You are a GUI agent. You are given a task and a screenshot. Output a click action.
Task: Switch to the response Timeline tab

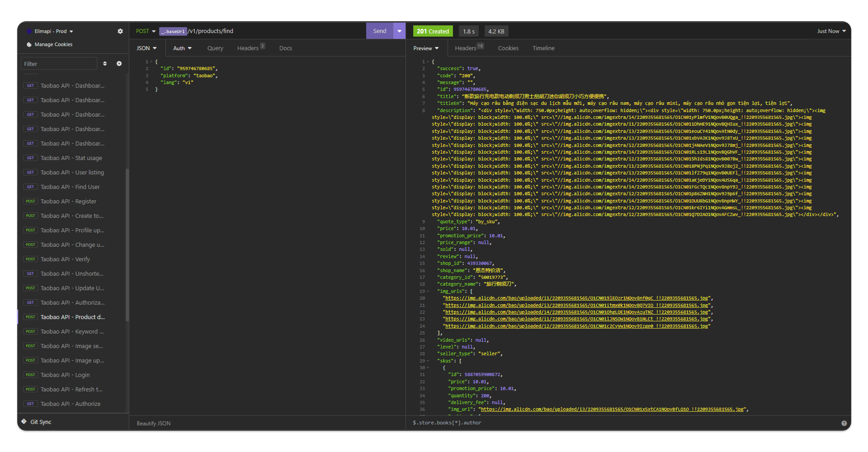coord(543,48)
